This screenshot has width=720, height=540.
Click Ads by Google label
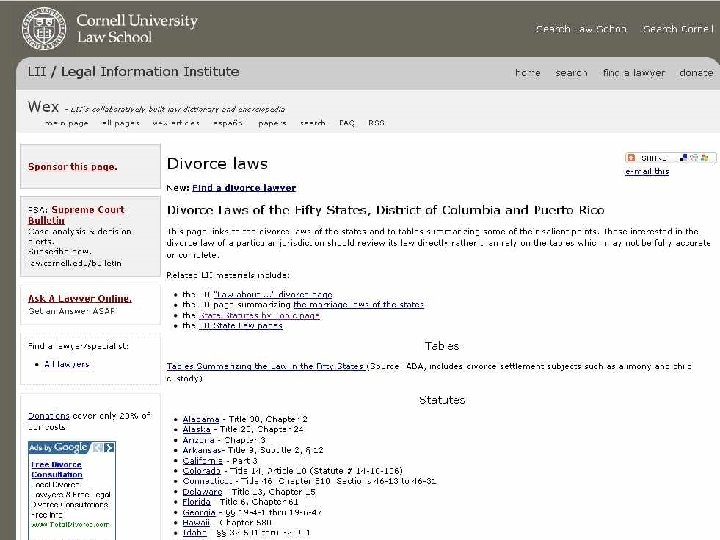pyautogui.click(x=58, y=447)
